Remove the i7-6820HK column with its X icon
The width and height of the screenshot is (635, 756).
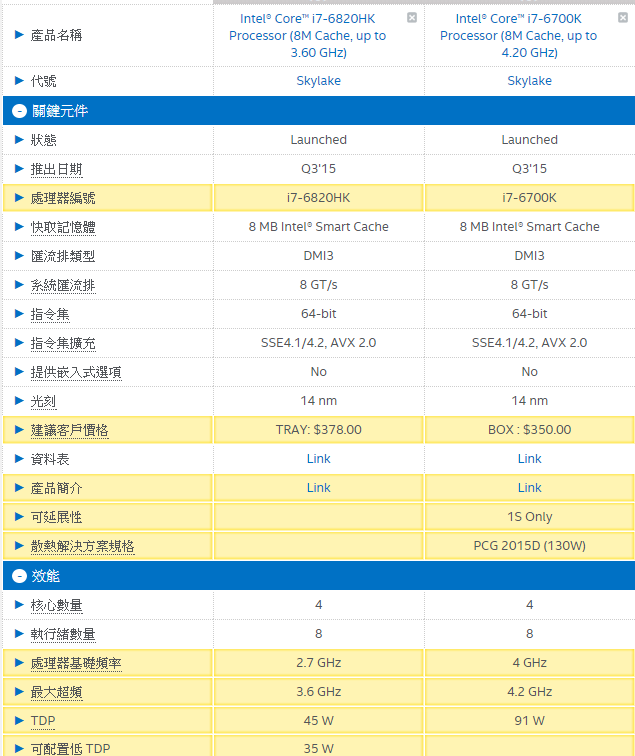(x=412, y=18)
